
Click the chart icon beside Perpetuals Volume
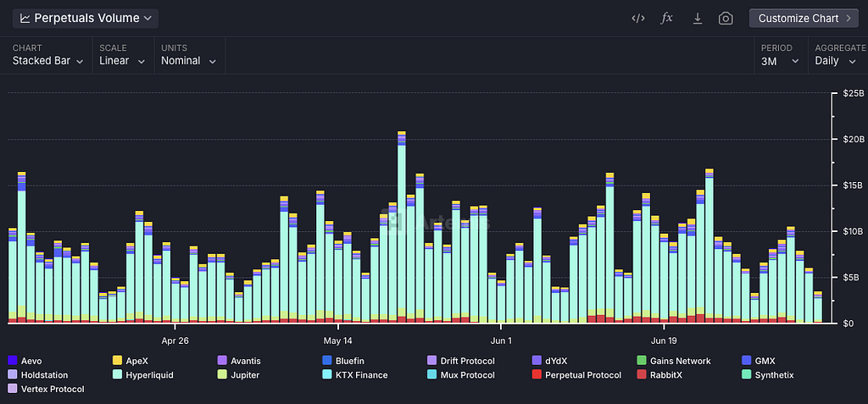click(25, 19)
